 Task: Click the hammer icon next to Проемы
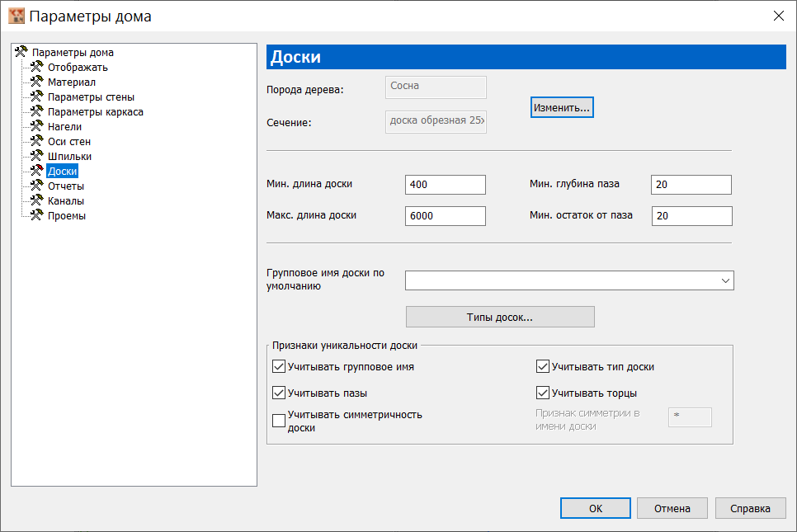36,215
